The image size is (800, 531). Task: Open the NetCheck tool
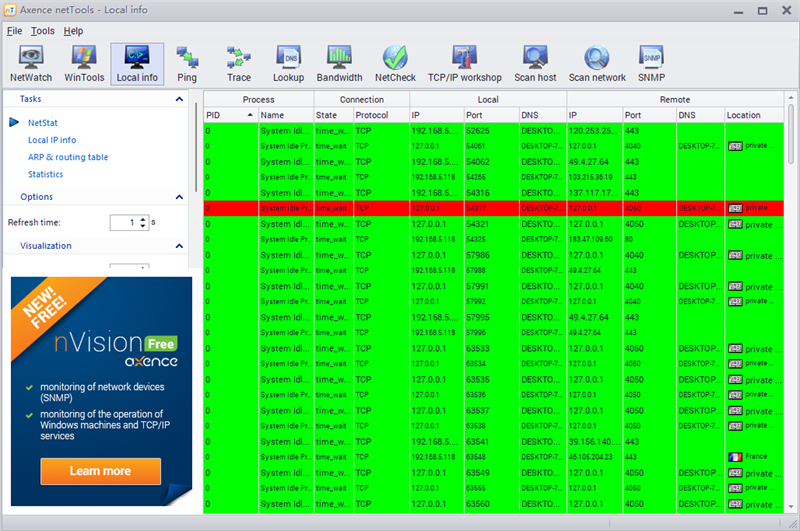pyautogui.click(x=395, y=64)
